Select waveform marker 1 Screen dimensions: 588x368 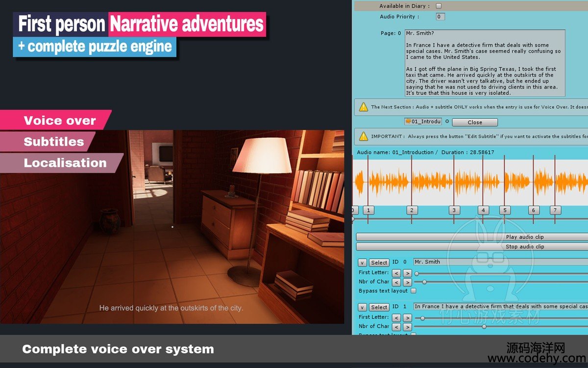click(x=368, y=210)
